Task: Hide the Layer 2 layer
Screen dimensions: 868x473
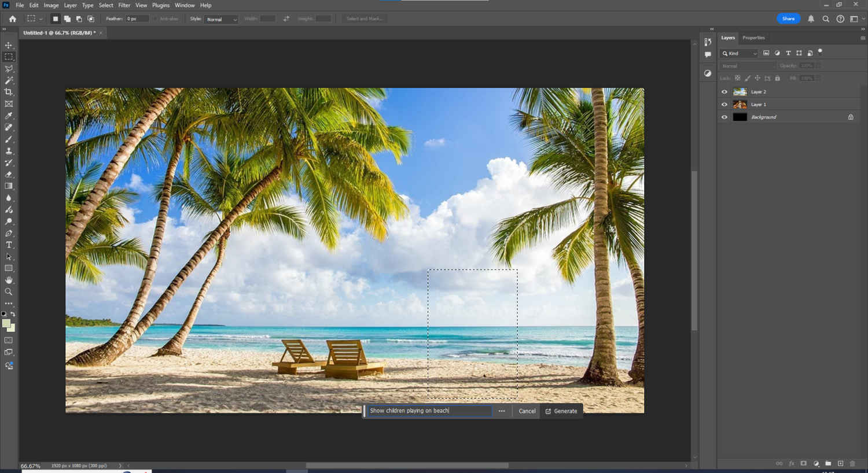Action: [x=724, y=91]
